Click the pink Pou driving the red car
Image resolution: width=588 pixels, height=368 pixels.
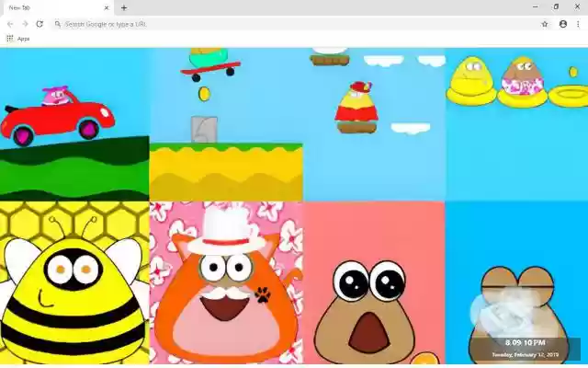(x=57, y=96)
